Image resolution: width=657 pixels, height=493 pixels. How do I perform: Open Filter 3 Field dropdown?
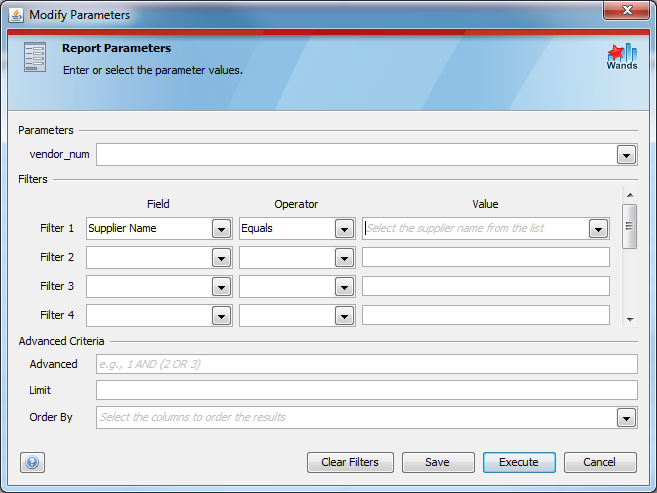click(222, 287)
